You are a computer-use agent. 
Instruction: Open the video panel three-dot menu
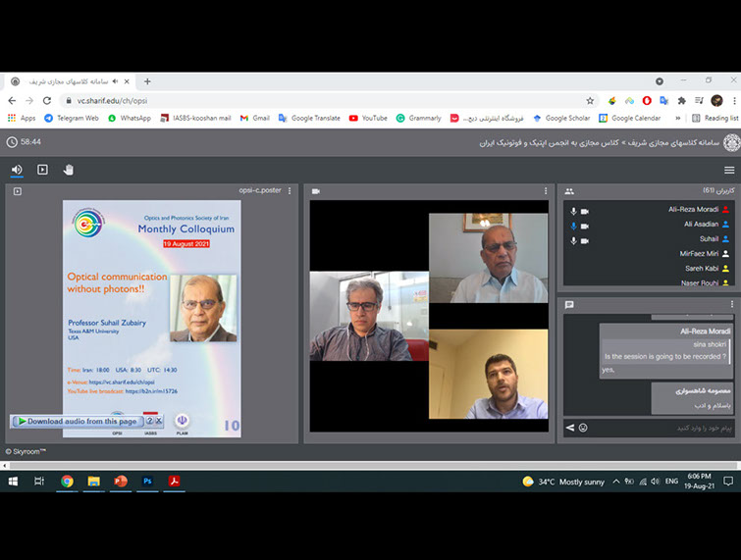click(546, 191)
